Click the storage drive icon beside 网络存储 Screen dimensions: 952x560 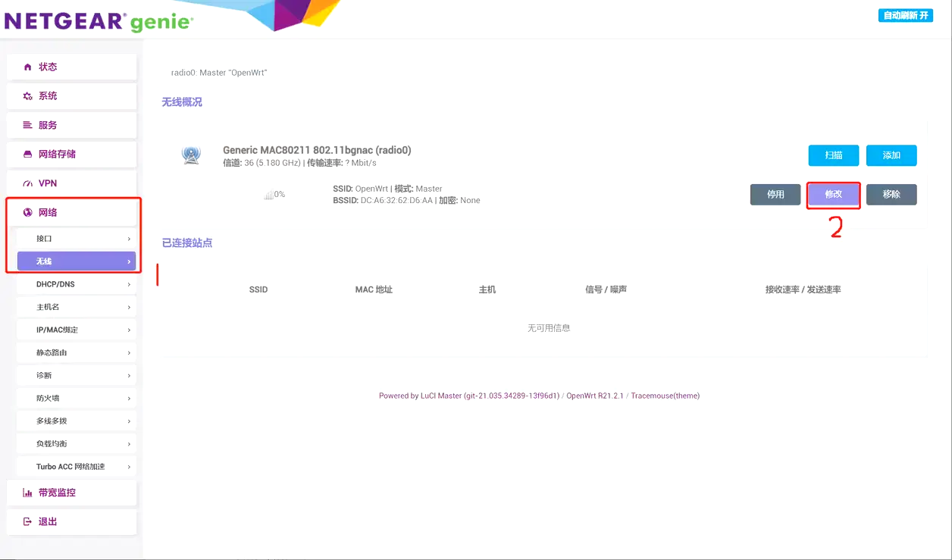(28, 155)
